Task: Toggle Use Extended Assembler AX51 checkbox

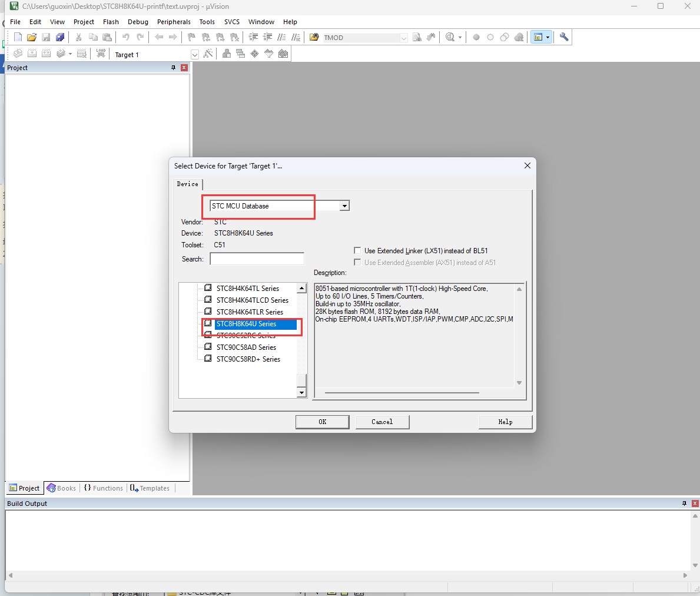Action: click(357, 262)
